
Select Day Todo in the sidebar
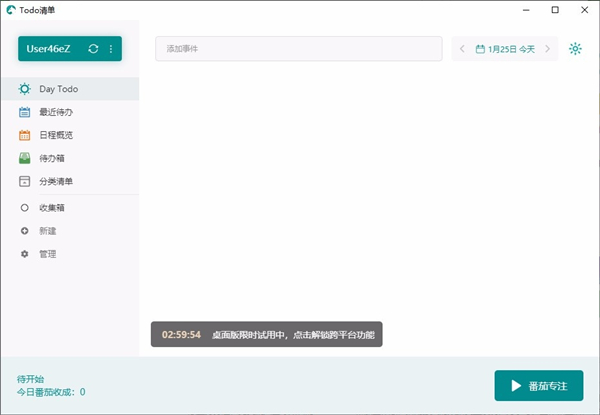[58, 89]
